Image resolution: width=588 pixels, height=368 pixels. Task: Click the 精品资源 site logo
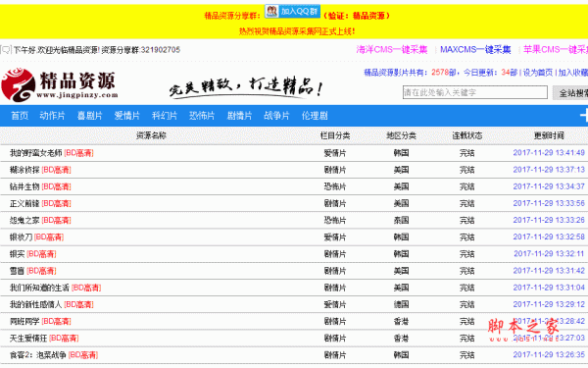[60, 84]
